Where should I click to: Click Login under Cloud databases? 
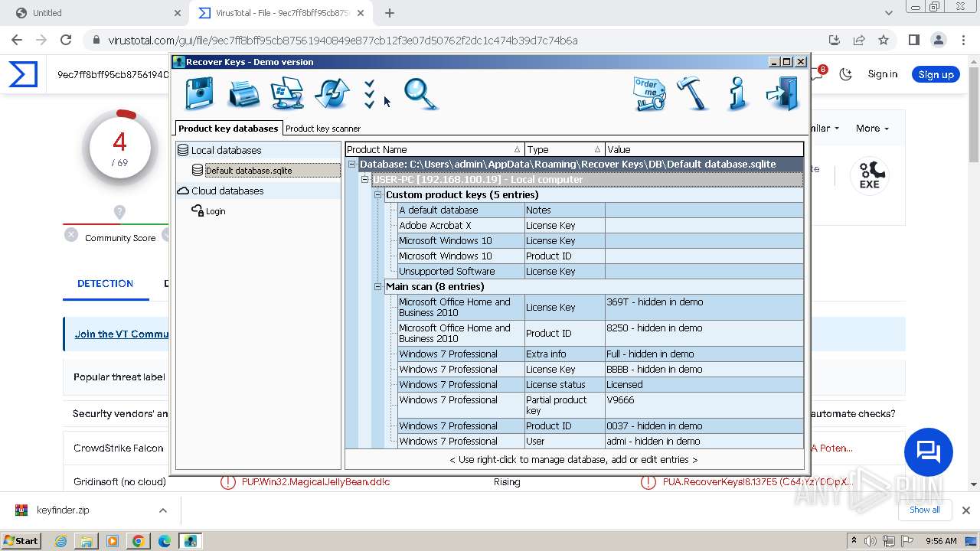click(215, 211)
